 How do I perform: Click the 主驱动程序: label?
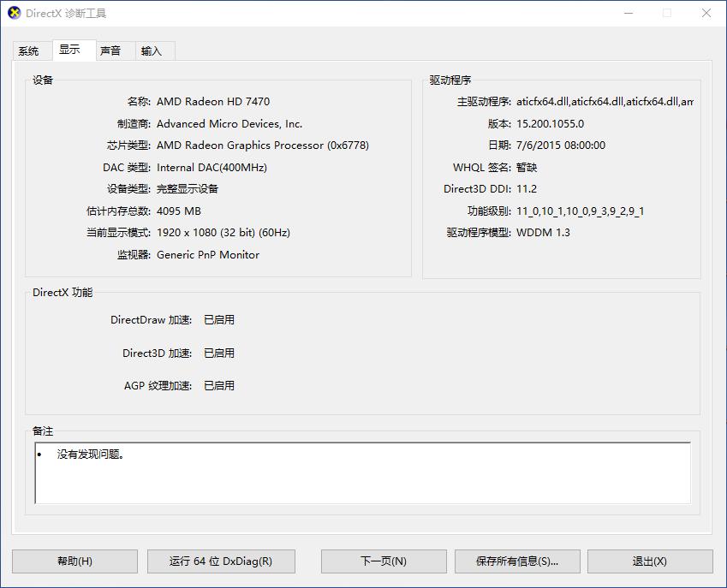pyautogui.click(x=484, y=102)
